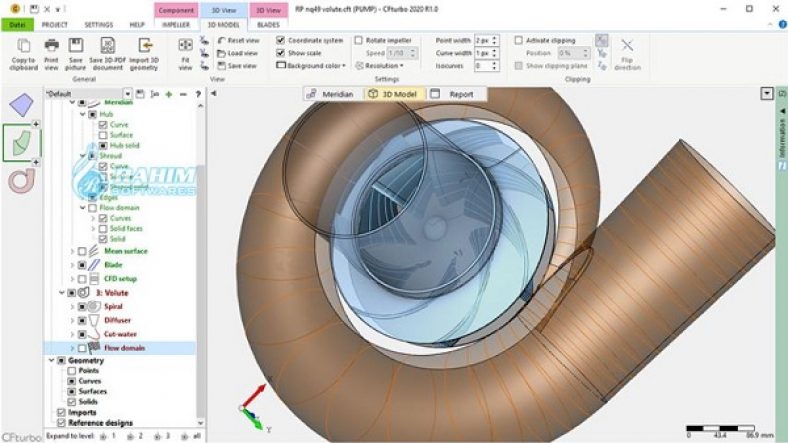788x443 pixels.
Task: Click the Yn clipping axis icon
Action: pos(602,53)
